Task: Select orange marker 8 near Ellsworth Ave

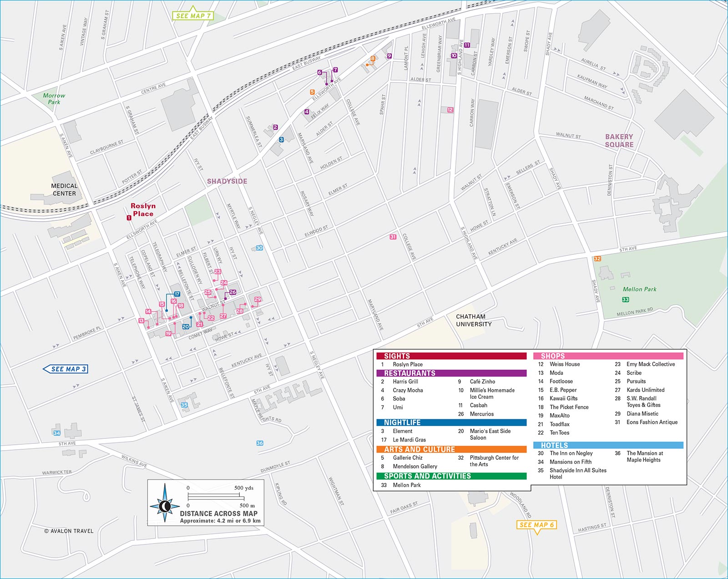Action: pos(373,58)
